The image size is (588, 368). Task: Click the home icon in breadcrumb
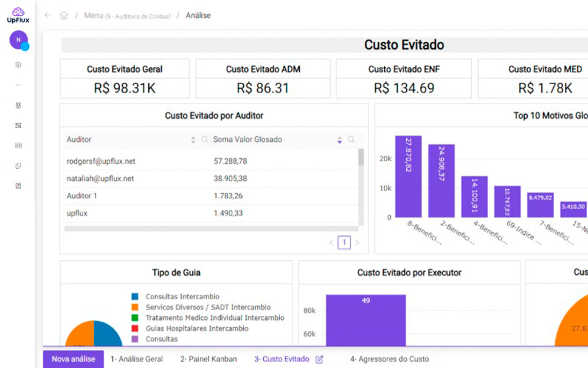(x=64, y=16)
